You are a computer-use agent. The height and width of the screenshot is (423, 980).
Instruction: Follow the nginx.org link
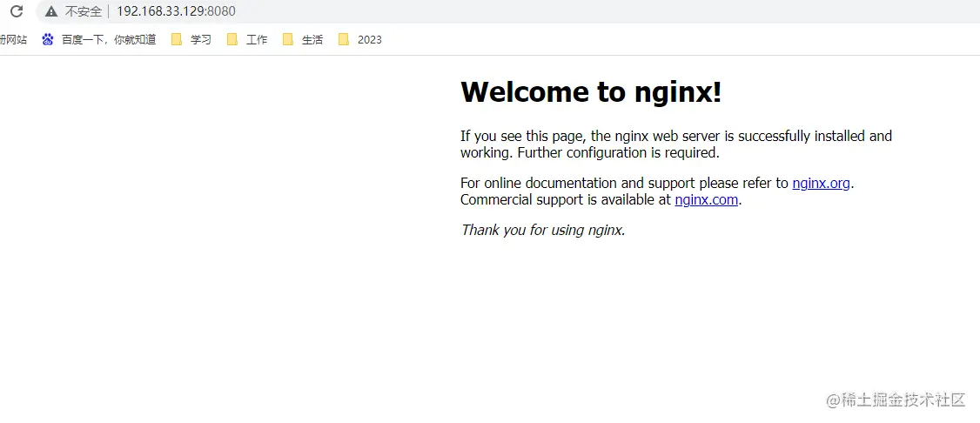coord(822,183)
